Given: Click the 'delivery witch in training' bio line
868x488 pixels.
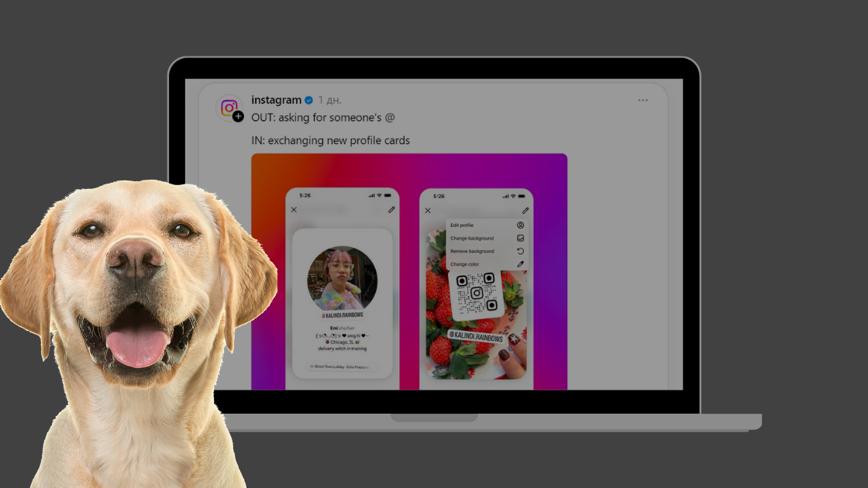Looking at the screenshot, I should click(342, 349).
